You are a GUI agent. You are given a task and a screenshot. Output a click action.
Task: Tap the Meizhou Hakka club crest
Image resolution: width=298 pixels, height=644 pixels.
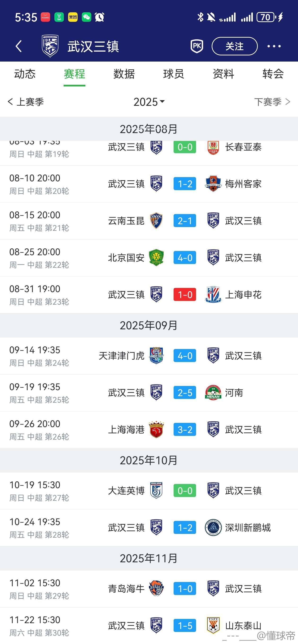tap(213, 184)
